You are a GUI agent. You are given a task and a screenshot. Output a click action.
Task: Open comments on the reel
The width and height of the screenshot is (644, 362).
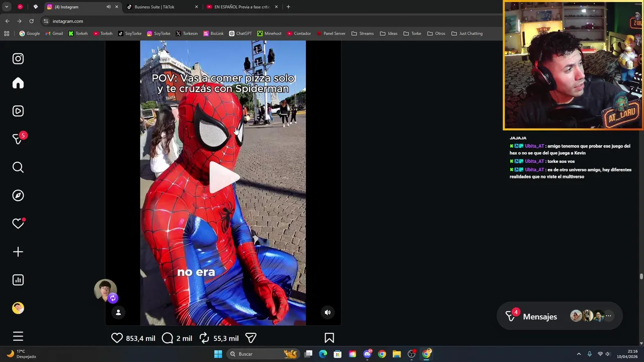(168, 338)
